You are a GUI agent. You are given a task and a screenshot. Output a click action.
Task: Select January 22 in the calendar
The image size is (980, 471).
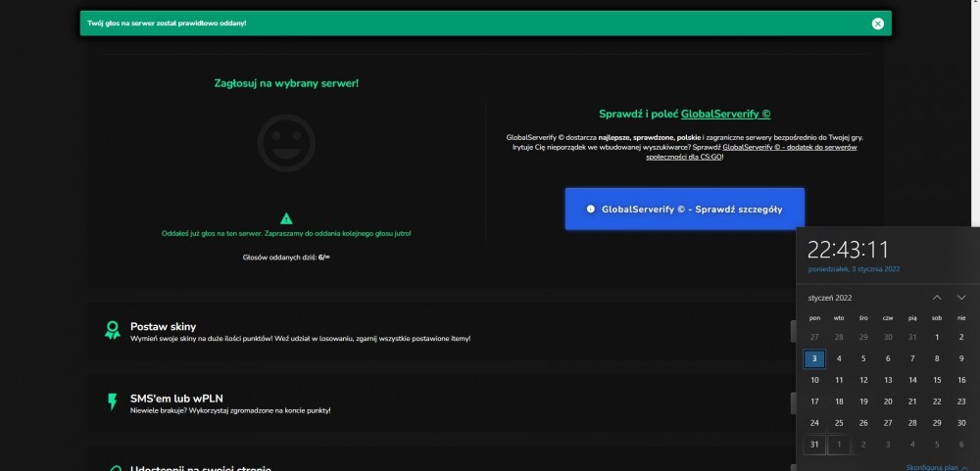click(937, 401)
